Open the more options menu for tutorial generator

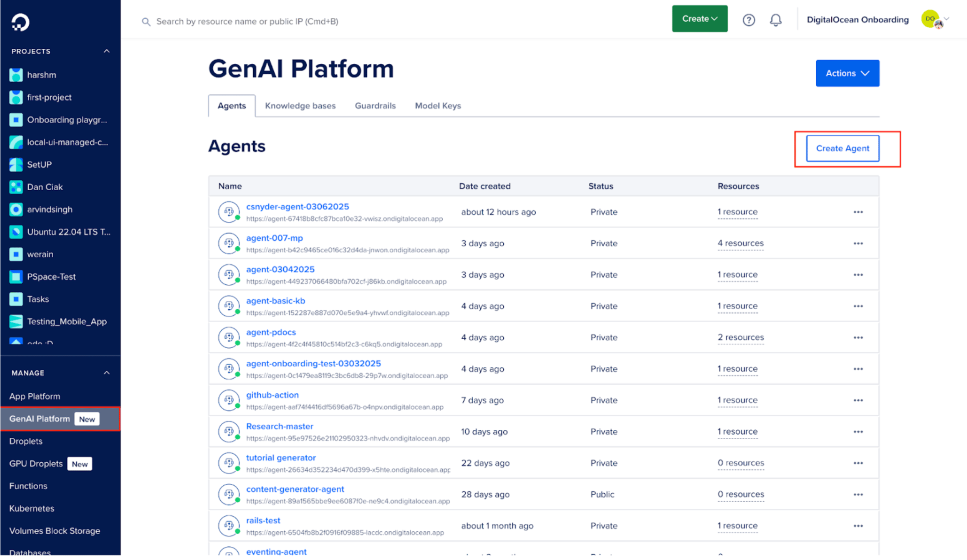click(x=858, y=463)
